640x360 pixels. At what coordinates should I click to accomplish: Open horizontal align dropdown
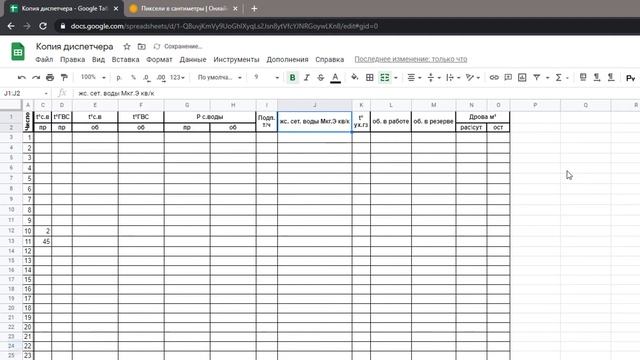click(x=414, y=78)
